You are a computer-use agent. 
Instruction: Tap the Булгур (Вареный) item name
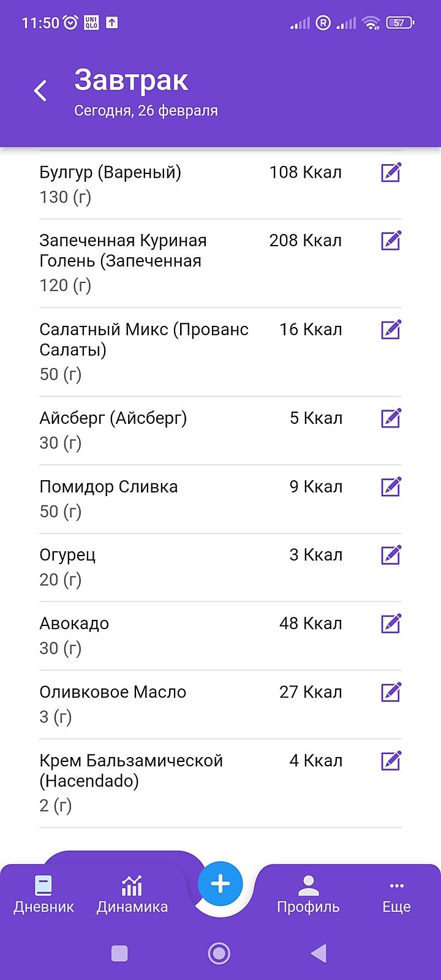(x=110, y=173)
